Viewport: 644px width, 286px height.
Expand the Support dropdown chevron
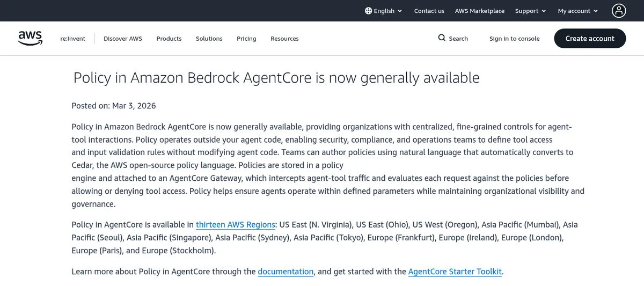coord(544,11)
